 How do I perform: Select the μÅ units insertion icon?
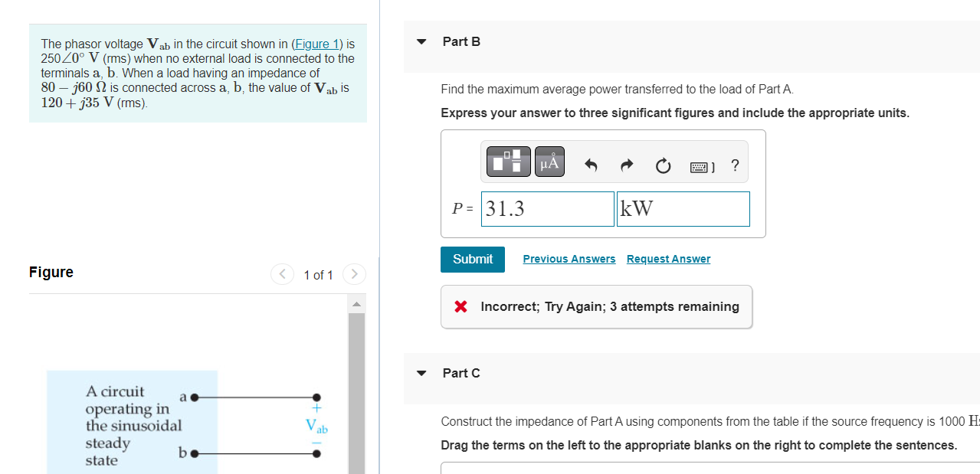(549, 162)
